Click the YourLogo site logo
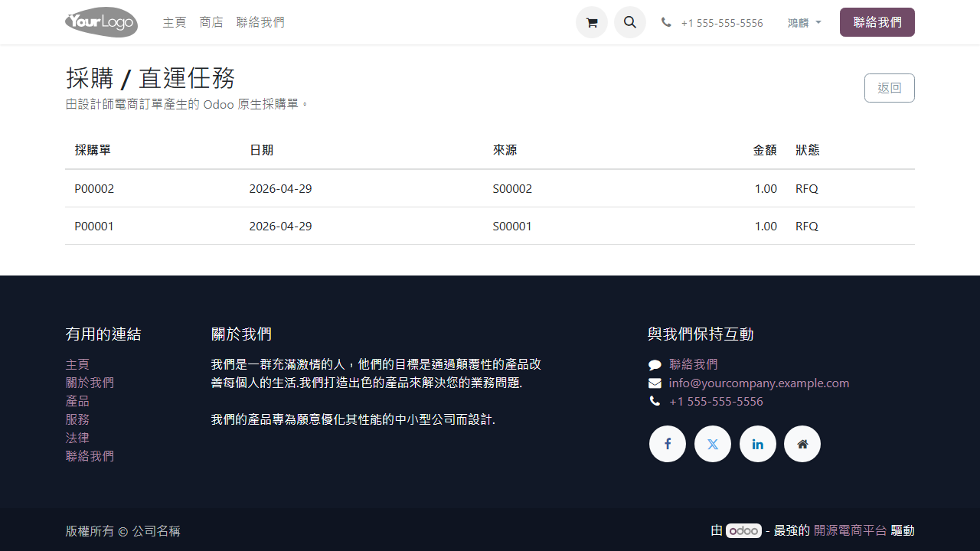Screen dimensions: 980x551 pos(102,22)
